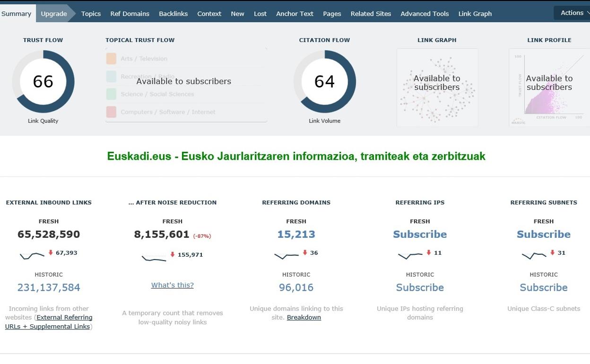Open the referring domains Breakdown link
The image size is (590, 364).
[304, 317]
